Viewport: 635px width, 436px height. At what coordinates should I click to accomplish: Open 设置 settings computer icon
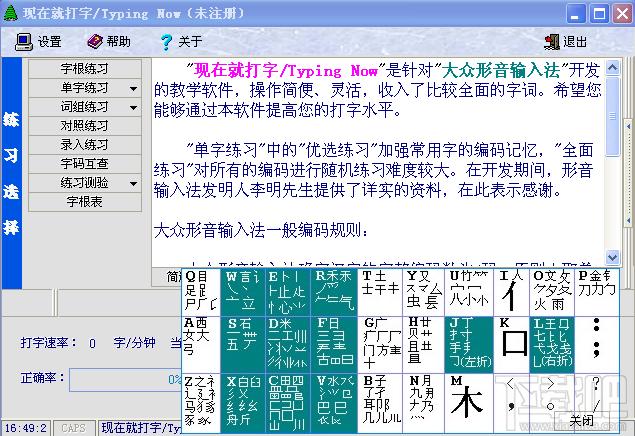coord(23,42)
